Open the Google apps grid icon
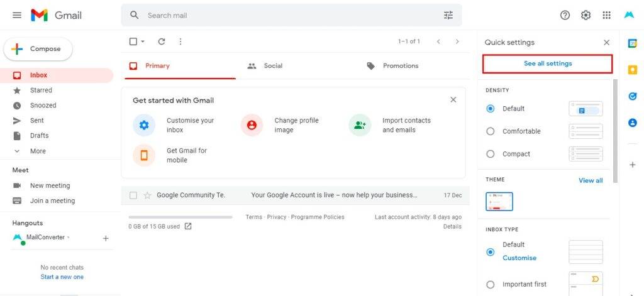644x296 pixels. pyautogui.click(x=606, y=15)
